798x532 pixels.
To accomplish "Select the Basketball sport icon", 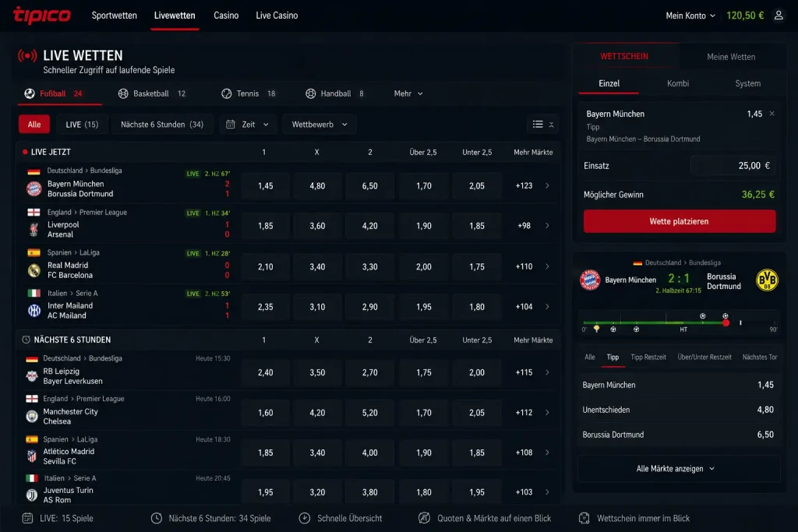I will pyautogui.click(x=123, y=93).
